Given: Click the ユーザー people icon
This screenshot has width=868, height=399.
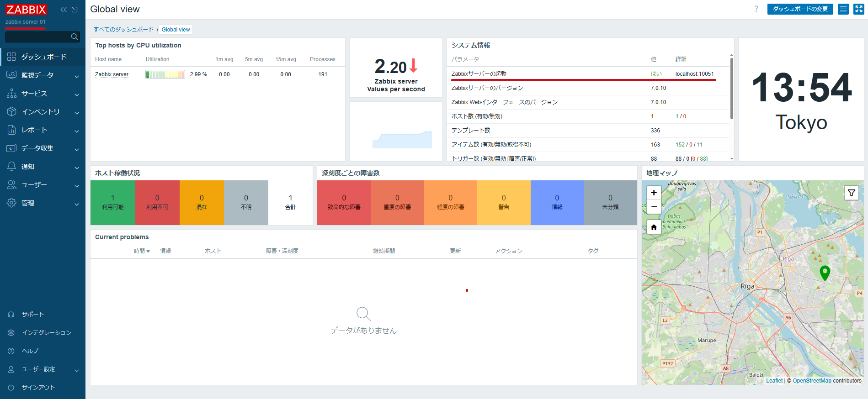Looking at the screenshot, I should (x=11, y=184).
